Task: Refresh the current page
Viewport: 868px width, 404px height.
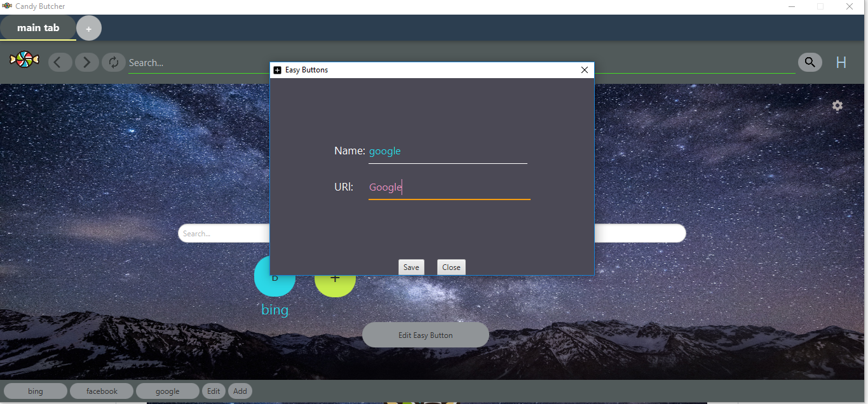Action: coord(113,62)
